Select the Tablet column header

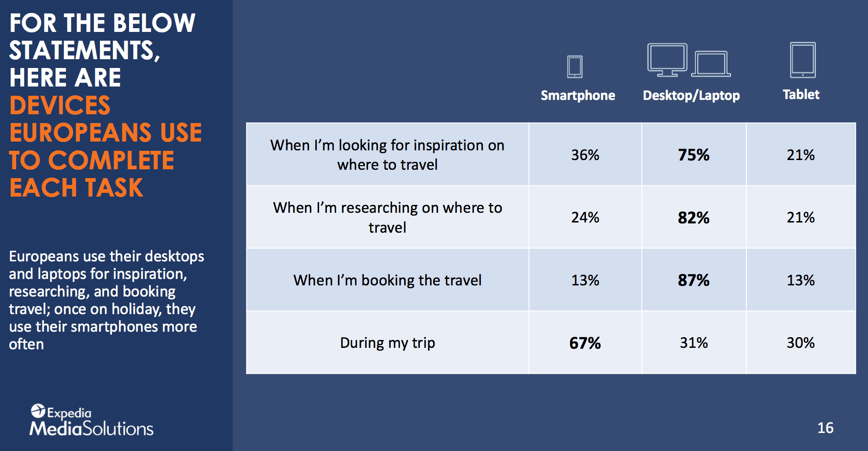point(801,94)
